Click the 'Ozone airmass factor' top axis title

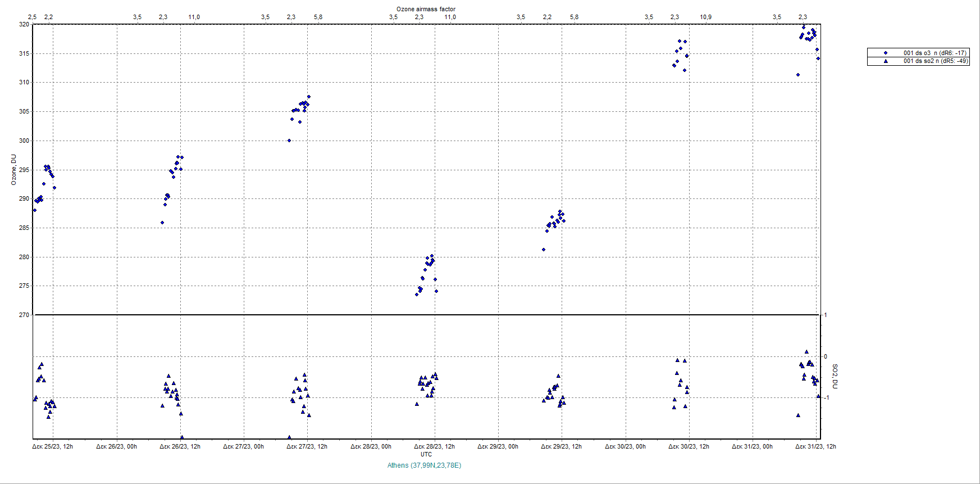[x=426, y=9]
